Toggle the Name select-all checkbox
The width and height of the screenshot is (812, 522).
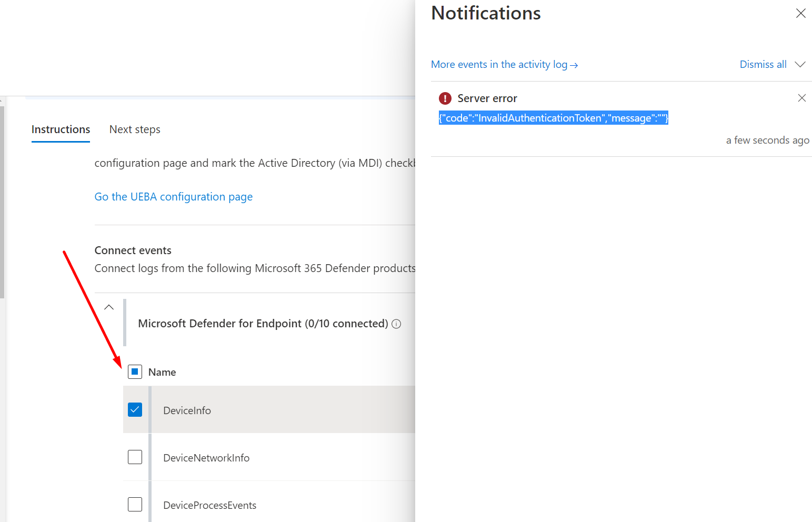(135, 372)
